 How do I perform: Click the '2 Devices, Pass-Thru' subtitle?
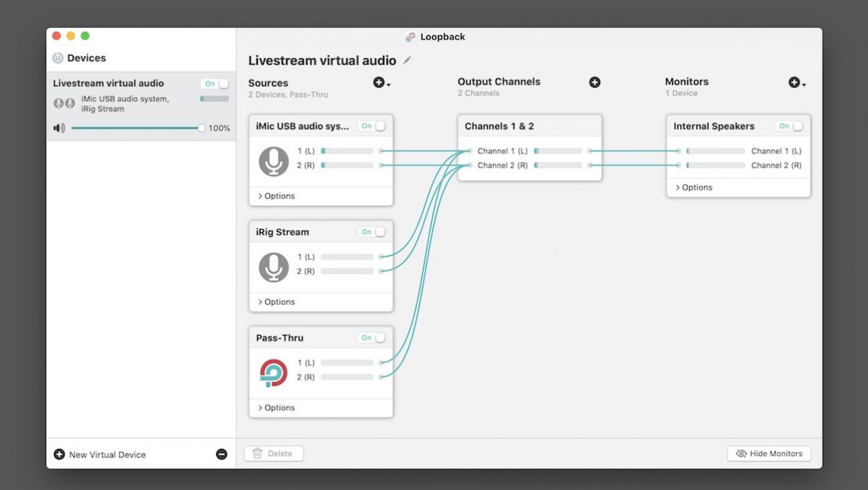(288, 95)
